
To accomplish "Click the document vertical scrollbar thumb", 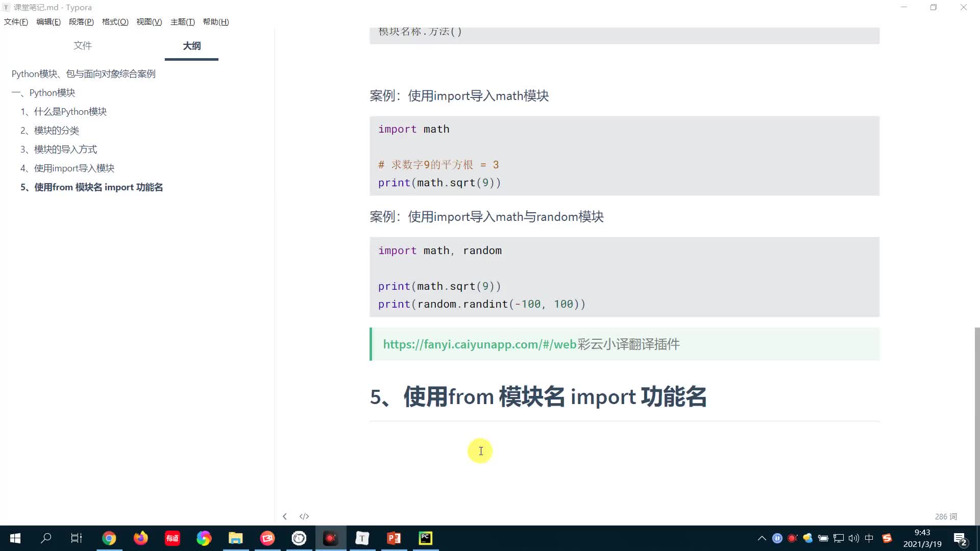I will (x=977, y=426).
